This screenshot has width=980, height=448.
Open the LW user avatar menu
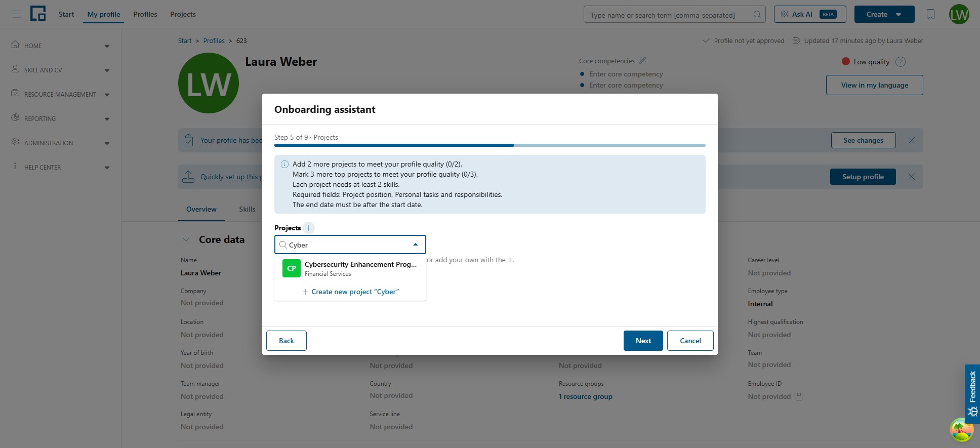(x=959, y=14)
